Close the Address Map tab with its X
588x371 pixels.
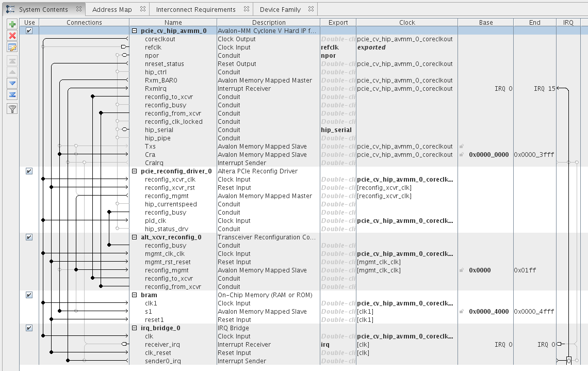point(142,9)
